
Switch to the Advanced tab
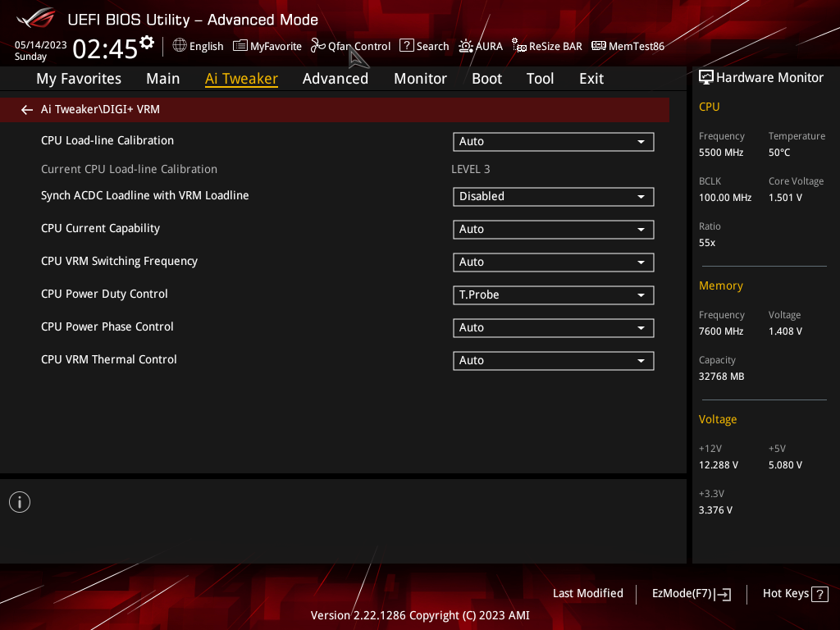pyautogui.click(x=336, y=79)
